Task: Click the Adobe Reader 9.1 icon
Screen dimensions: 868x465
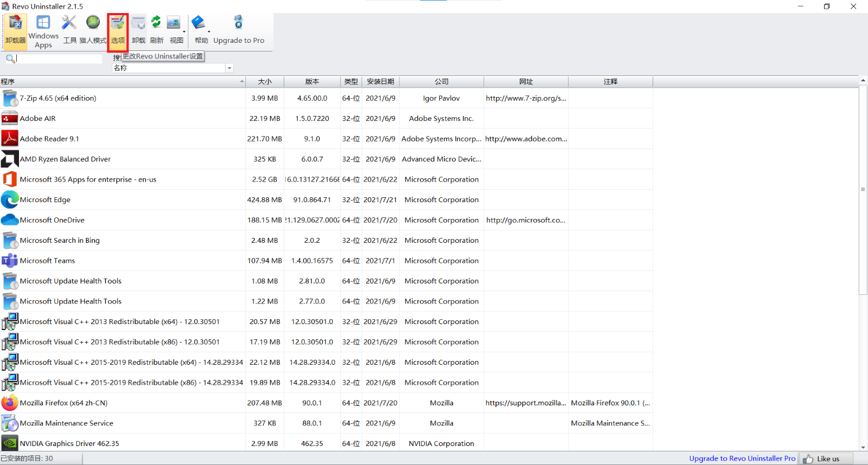Action: pyautogui.click(x=10, y=139)
